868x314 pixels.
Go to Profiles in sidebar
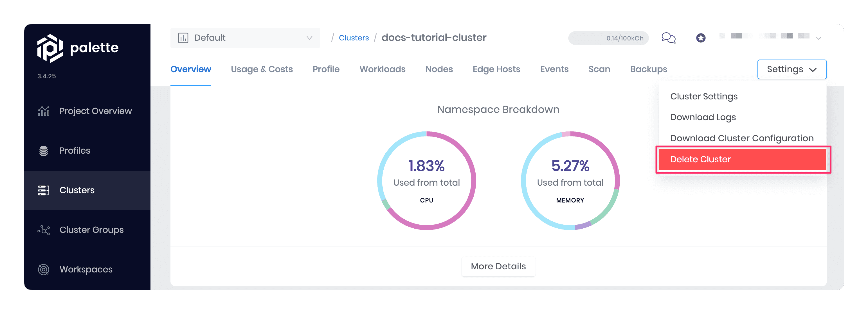click(87, 151)
